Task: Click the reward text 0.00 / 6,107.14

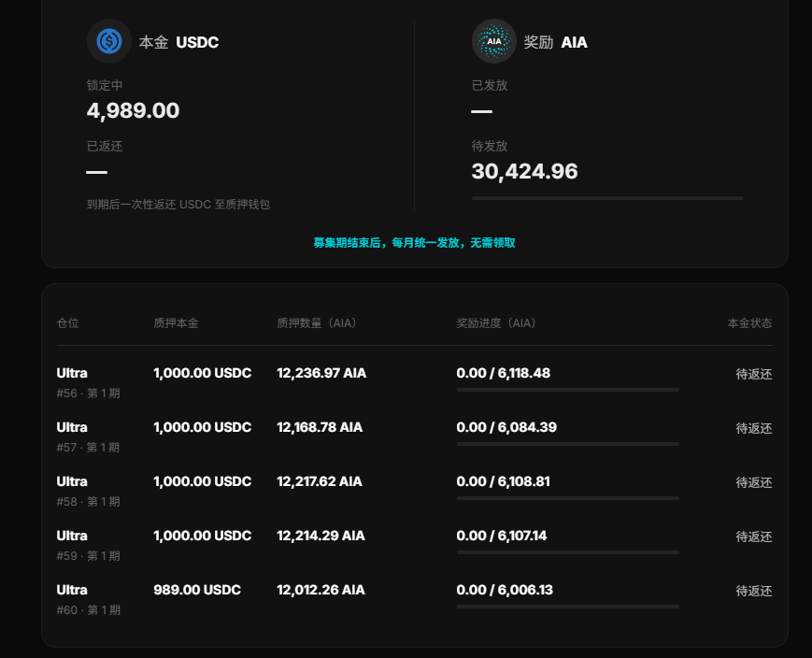Action: [x=502, y=536]
